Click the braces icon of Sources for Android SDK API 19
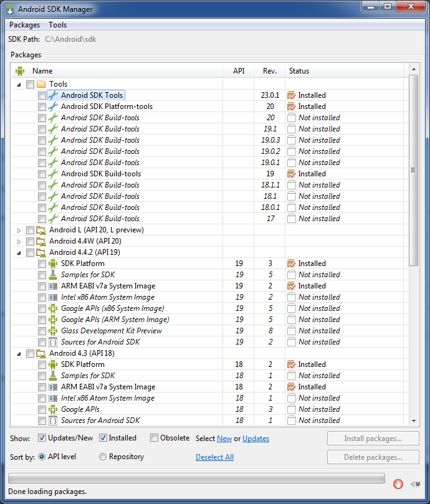The image size is (430, 504). pos(53,342)
